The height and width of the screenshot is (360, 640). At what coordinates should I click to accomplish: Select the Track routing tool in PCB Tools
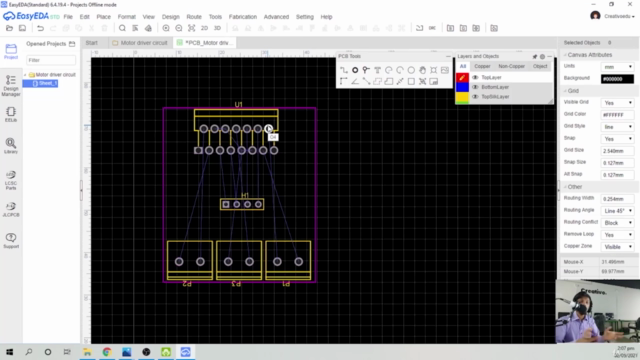(344, 70)
